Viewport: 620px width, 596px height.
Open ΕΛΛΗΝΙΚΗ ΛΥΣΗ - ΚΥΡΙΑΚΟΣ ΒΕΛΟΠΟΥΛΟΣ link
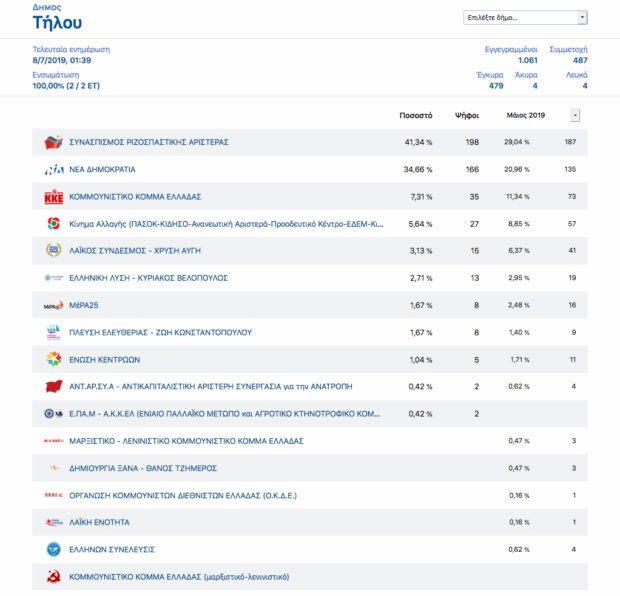pos(148,278)
